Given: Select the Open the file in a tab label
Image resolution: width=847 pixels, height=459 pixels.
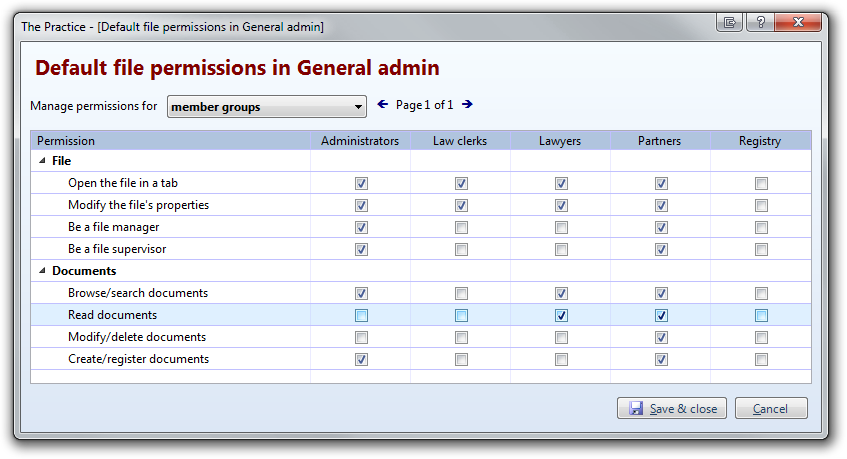Looking at the screenshot, I should pos(123,183).
